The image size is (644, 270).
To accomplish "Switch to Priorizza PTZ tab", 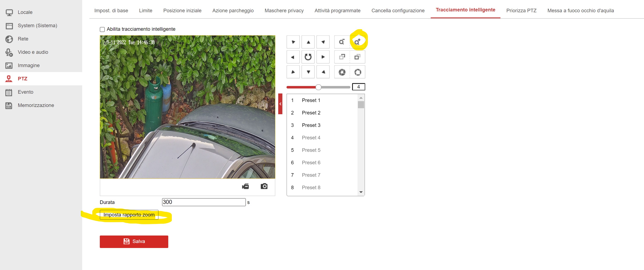I will pyautogui.click(x=521, y=11).
